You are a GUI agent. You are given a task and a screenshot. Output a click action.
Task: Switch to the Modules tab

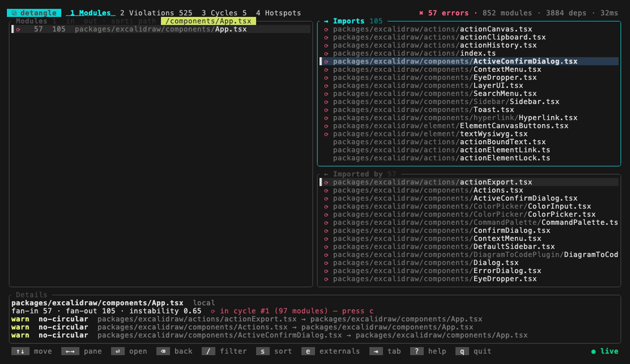(91, 13)
